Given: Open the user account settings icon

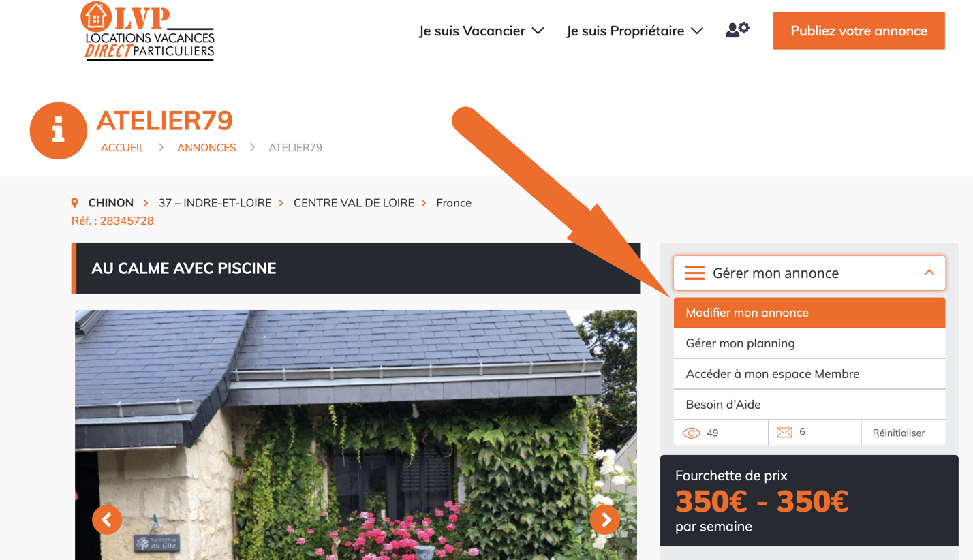Looking at the screenshot, I should 737,30.
